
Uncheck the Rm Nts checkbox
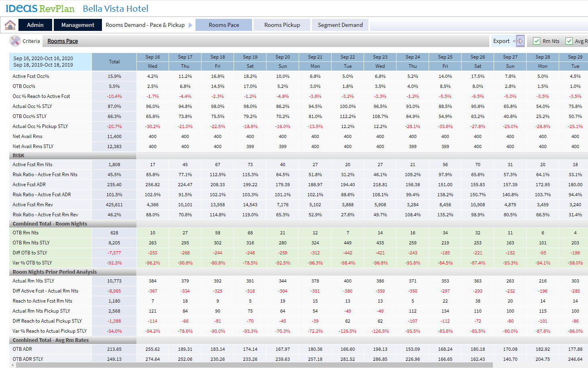tap(536, 41)
